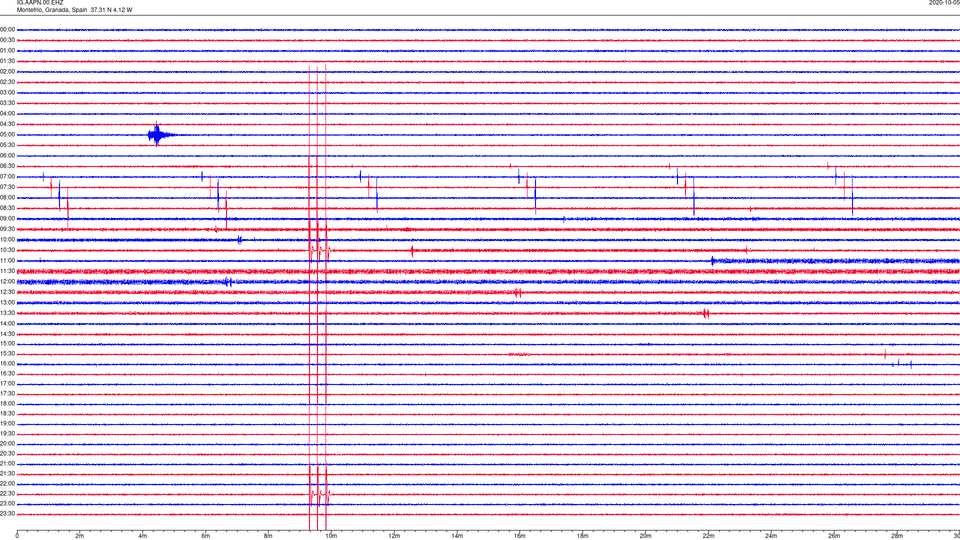Click the blue pulse on 10:00 trace near 7m
The width and height of the screenshot is (960, 540).
coord(239,240)
